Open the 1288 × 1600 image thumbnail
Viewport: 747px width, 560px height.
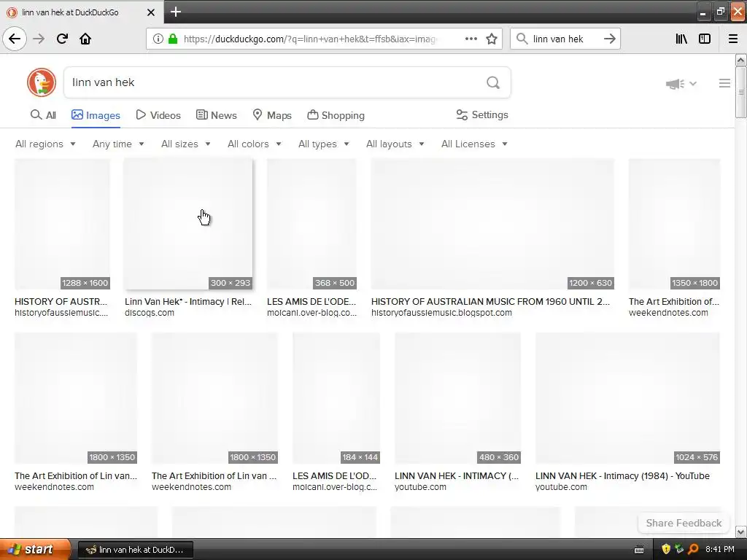[x=63, y=224]
